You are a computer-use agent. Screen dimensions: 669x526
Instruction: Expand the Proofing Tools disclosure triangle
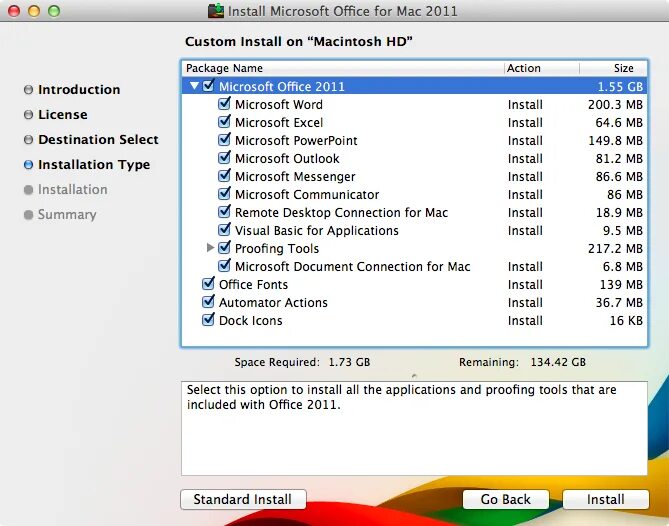[210, 247]
